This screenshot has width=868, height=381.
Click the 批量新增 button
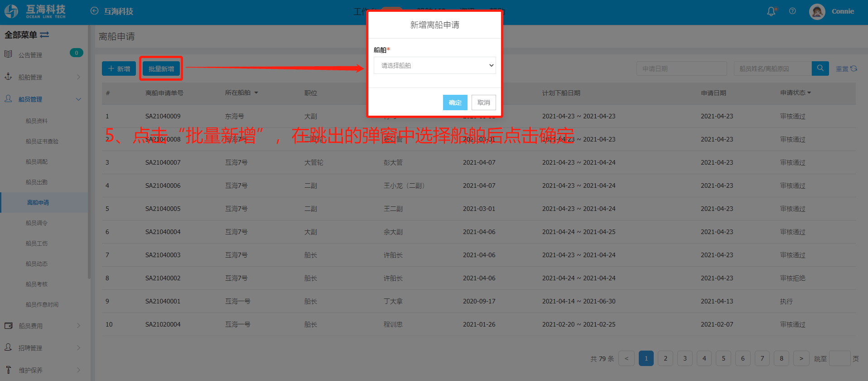[x=161, y=68]
